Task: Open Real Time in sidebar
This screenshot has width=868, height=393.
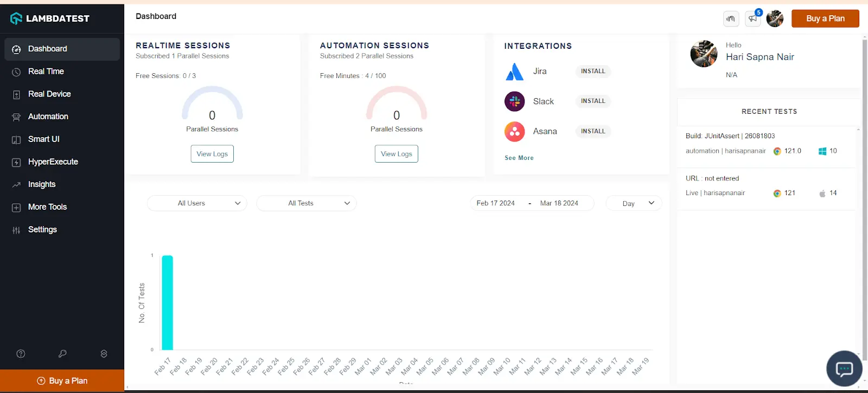Action: pos(62,72)
